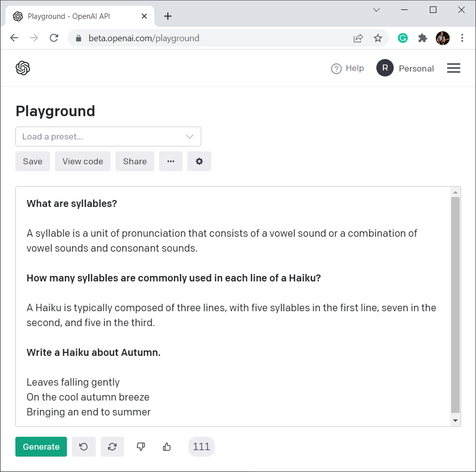The width and height of the screenshot is (476, 472).
Task: Click the OpenAI logo in page header
Action: 23,68
